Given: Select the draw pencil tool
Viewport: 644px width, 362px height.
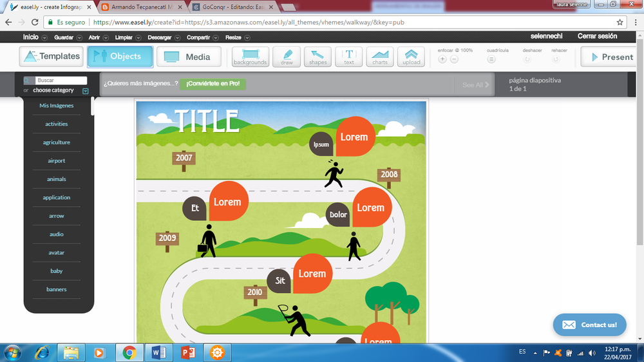Looking at the screenshot, I should click(x=287, y=57).
